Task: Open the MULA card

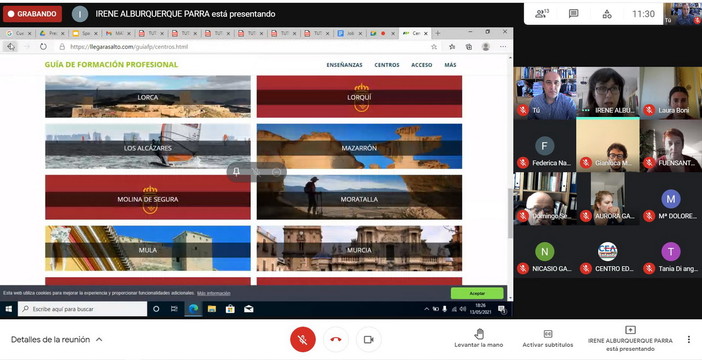Action: point(148,249)
